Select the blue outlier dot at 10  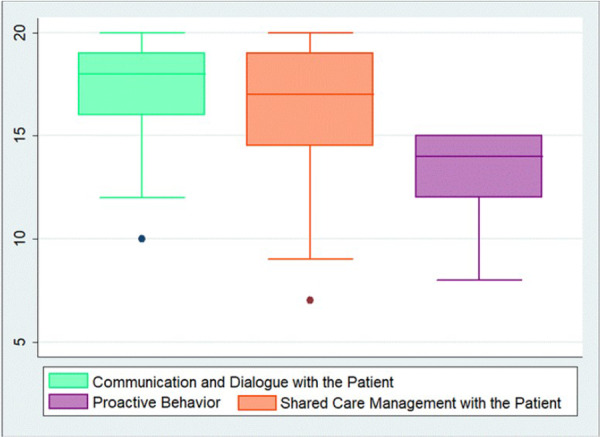tap(142, 239)
